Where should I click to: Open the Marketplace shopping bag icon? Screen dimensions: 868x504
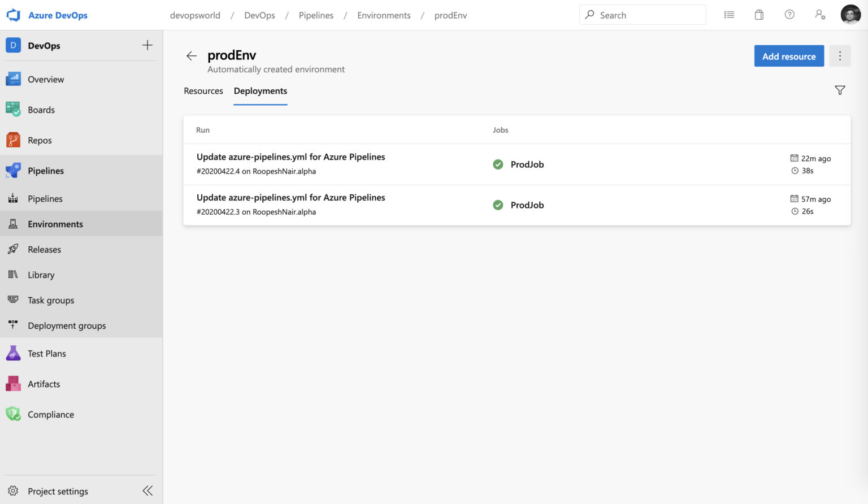pyautogui.click(x=759, y=14)
